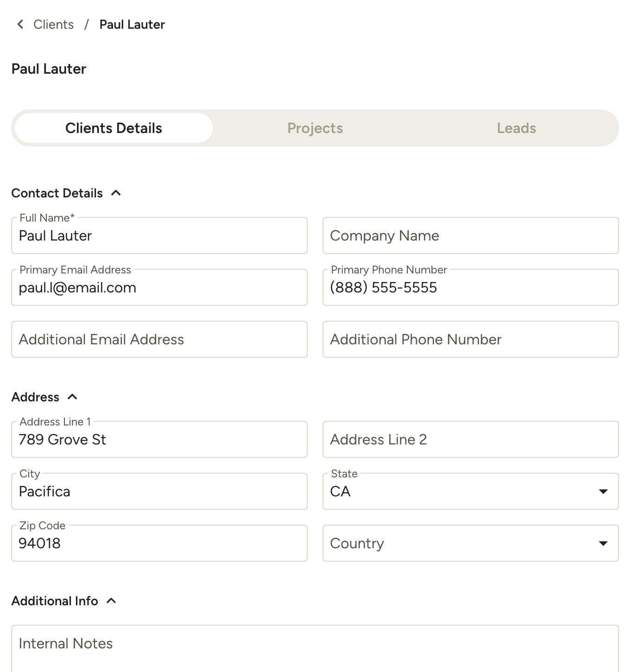
Task: Switch to the Leads tab
Action: pos(516,128)
